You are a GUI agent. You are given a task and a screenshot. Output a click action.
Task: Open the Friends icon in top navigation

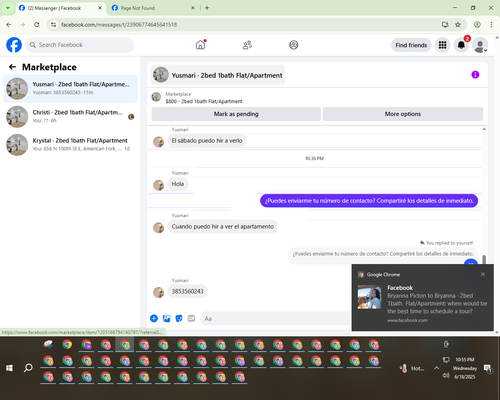coord(247,45)
